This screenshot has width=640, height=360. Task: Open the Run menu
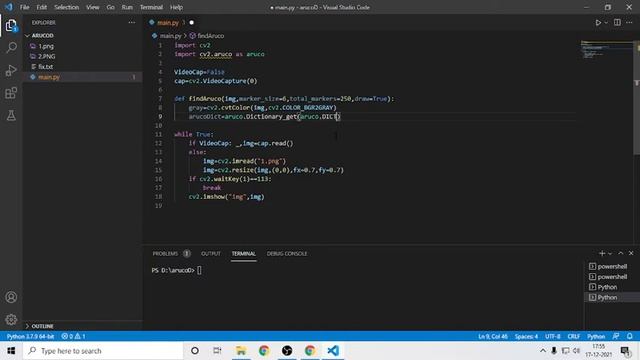[x=127, y=7]
